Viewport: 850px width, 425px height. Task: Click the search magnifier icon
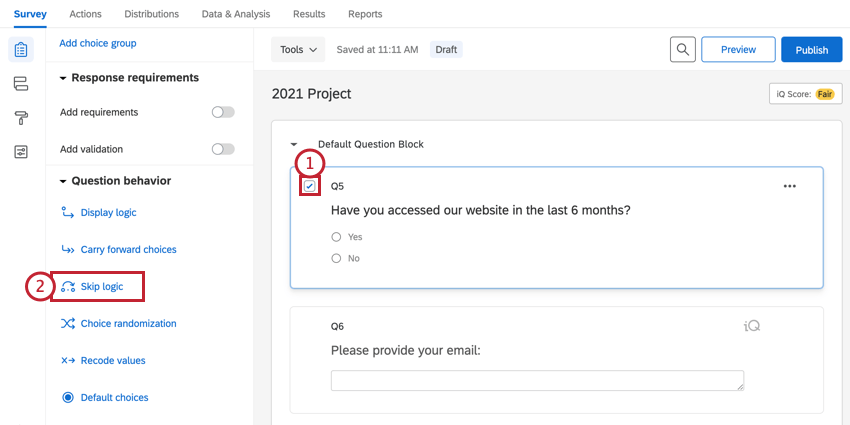pos(682,49)
